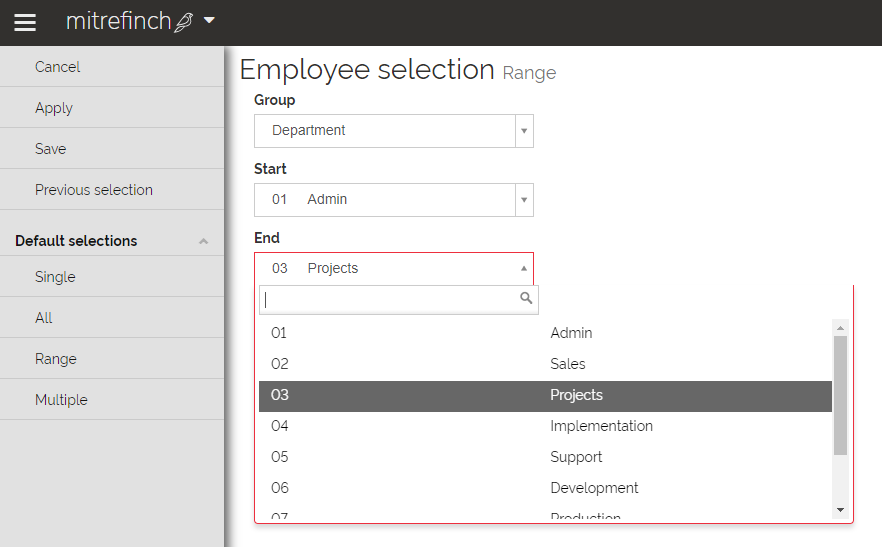This screenshot has width=882, height=547.
Task: Apply the employee selection
Action: coord(54,108)
